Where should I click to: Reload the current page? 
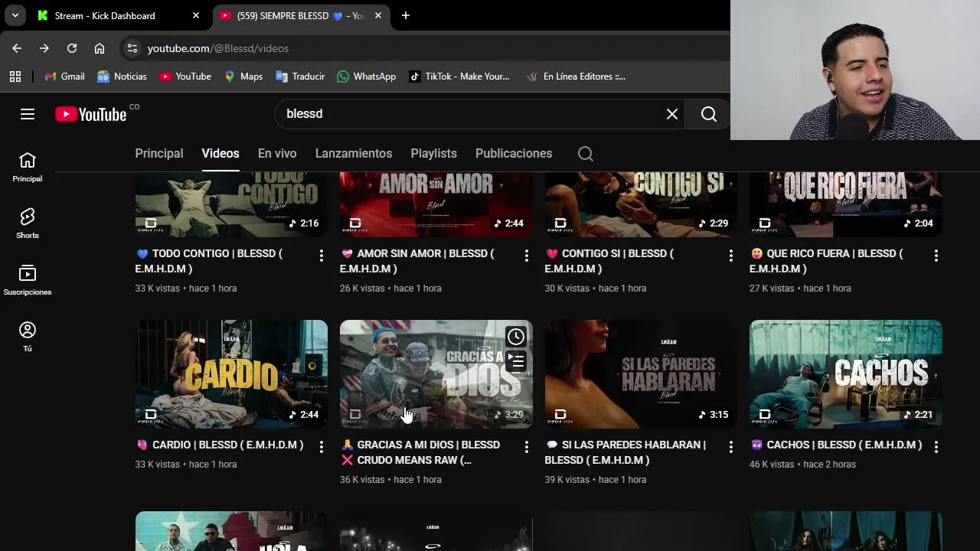pyautogui.click(x=72, y=48)
